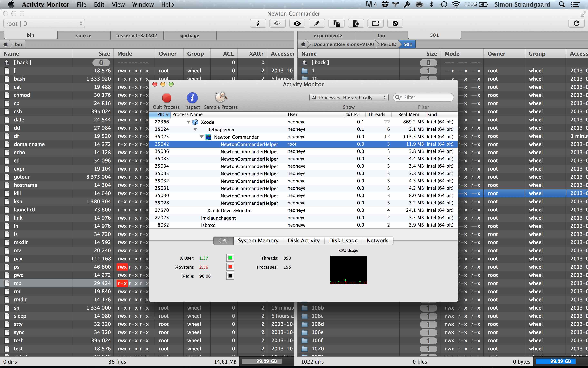Image resolution: width=588 pixels, height=368 pixels.
Task: Click the pencil edit toolbar button
Action: pos(317,24)
